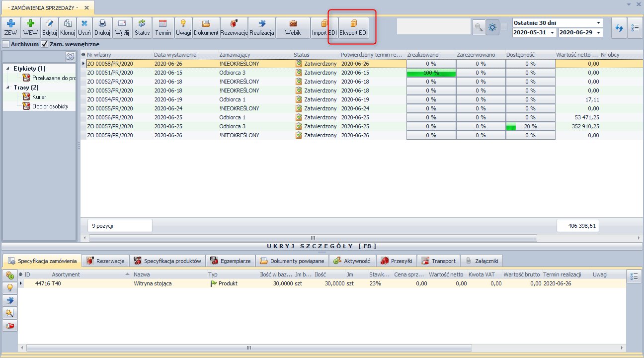Change order Status from toolbar
644x358 pixels.
tap(142, 27)
